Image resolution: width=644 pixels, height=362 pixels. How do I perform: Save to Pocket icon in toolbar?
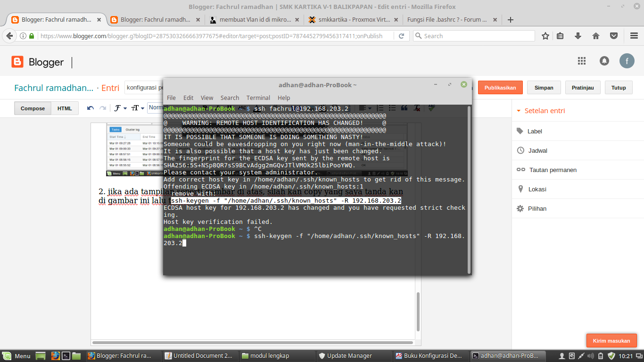[614, 36]
